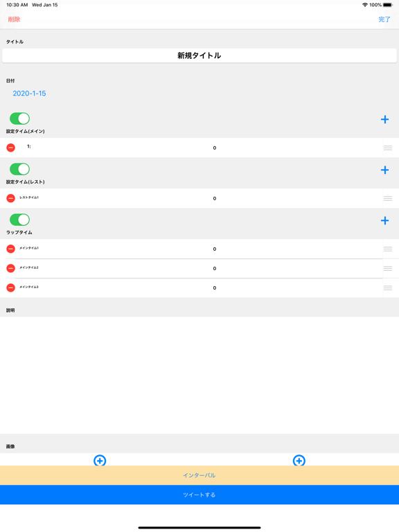Viewport: 399px width, 532px height.
Task: Add a row to 設定タイム(レスト)
Action: click(384, 170)
